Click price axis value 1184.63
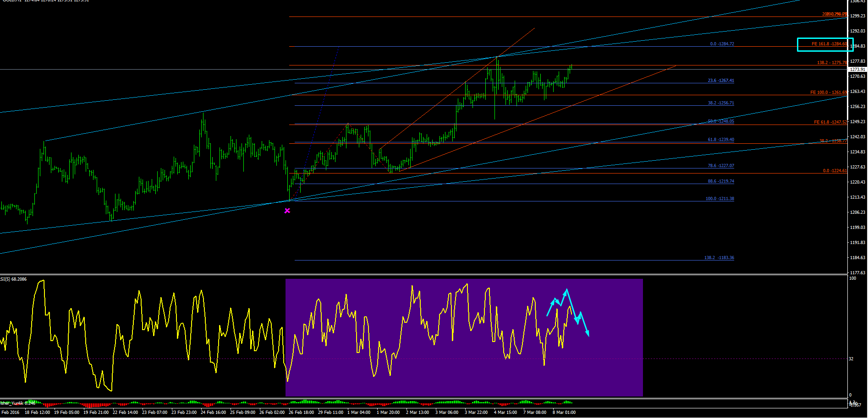Viewport: 868px width, 418px height. 857,258
